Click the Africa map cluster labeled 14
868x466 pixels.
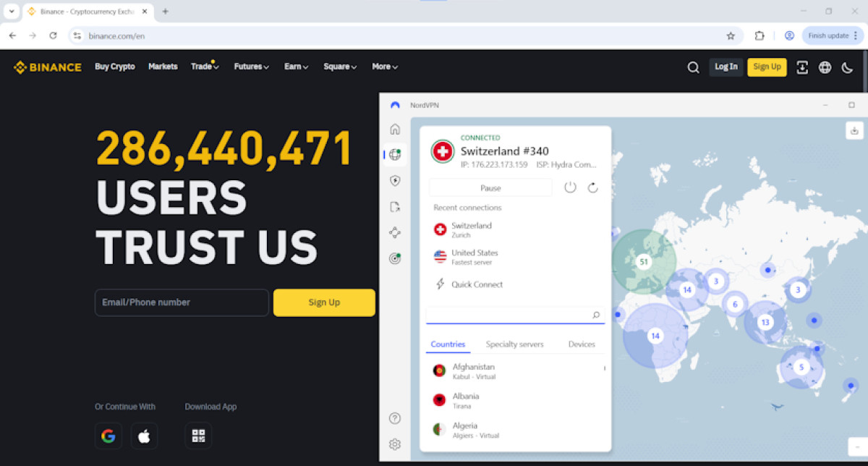click(655, 336)
